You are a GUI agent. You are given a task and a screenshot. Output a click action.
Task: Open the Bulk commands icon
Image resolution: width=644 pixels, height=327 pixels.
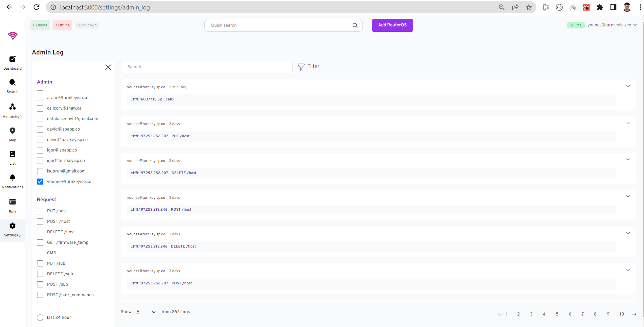pos(13,202)
